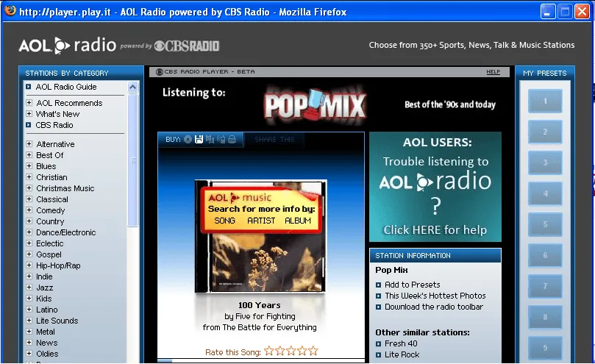595x364 pixels.
Task: Select preset slot 1
Action: coord(545,101)
